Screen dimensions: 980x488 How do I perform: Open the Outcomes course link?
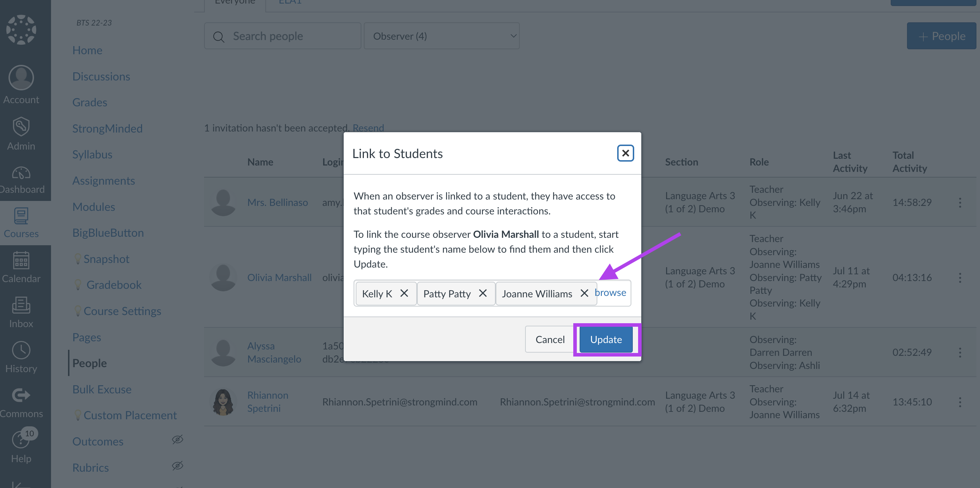click(98, 442)
